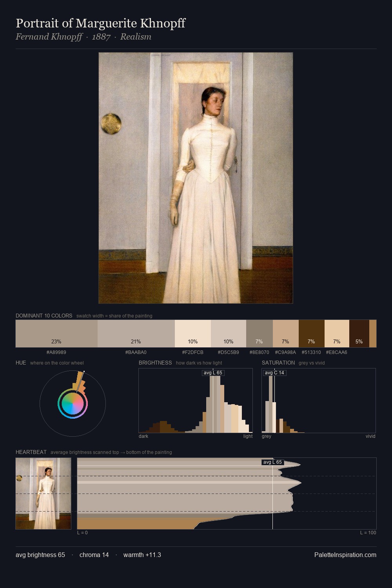Image resolution: width=392 pixels, height=588 pixels.
Task: Click the hex code text '#D5C5B9'
Action: [229, 352]
